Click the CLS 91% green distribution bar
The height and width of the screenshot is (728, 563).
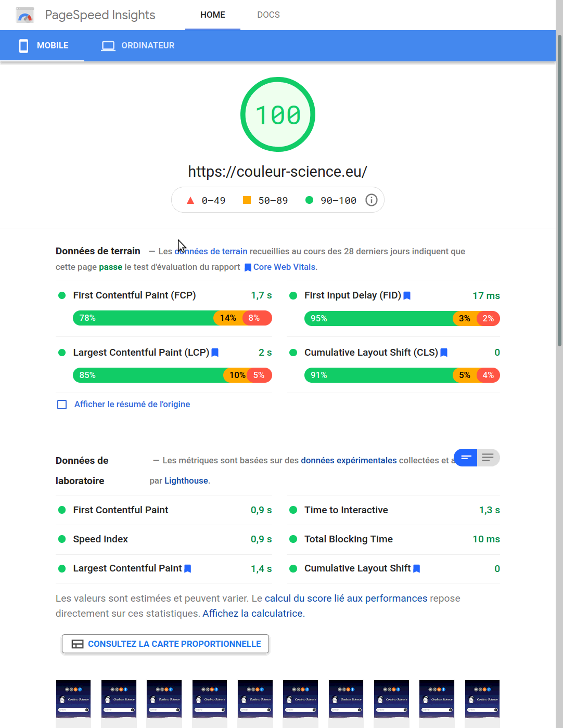point(379,375)
